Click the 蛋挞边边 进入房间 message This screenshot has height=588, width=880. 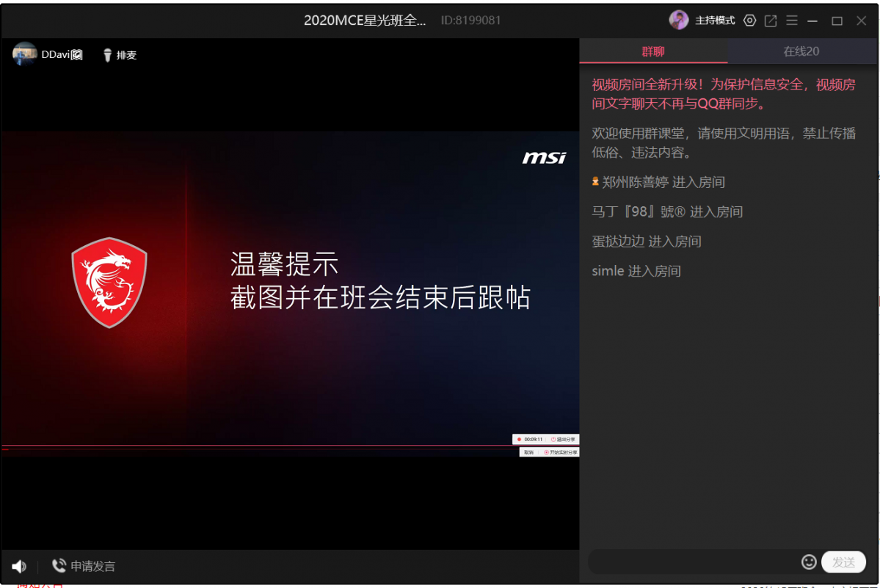coord(647,242)
